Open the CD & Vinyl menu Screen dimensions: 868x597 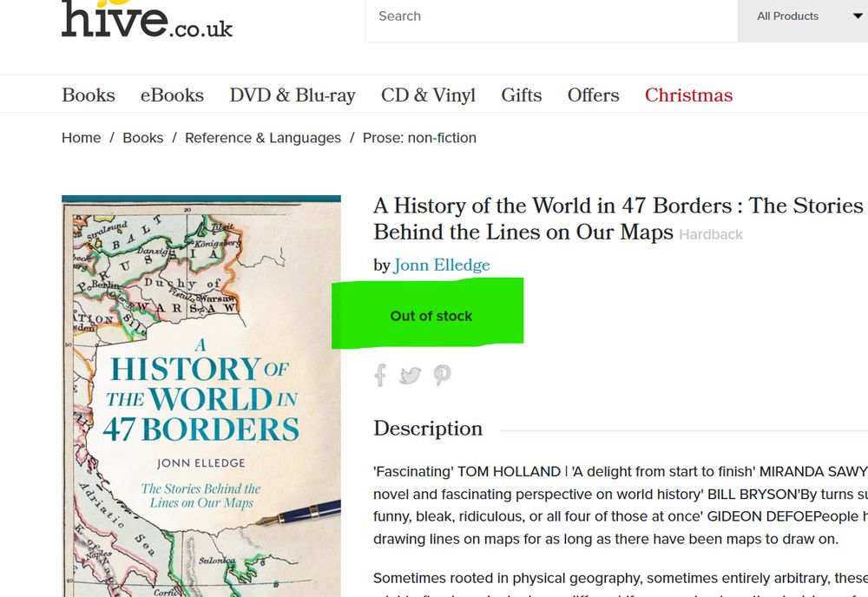[x=429, y=95]
